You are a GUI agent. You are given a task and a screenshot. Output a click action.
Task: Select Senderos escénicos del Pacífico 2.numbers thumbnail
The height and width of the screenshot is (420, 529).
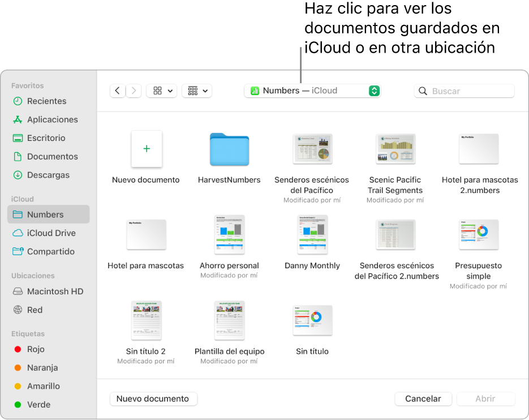pyautogui.click(x=395, y=235)
